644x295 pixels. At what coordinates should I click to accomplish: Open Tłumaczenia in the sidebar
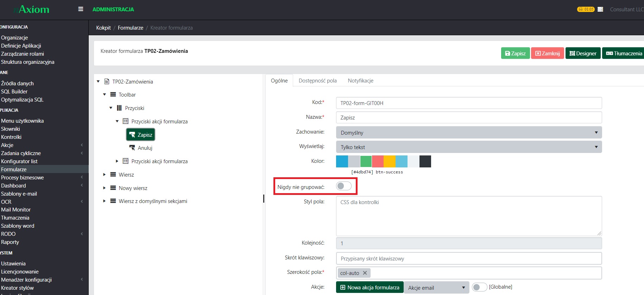pyautogui.click(x=15, y=217)
